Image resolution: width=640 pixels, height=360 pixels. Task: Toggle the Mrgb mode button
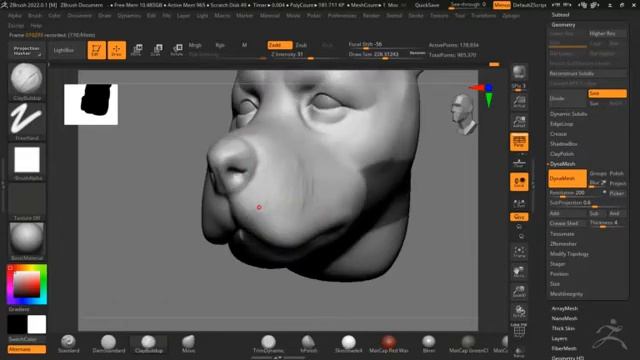coord(195,45)
